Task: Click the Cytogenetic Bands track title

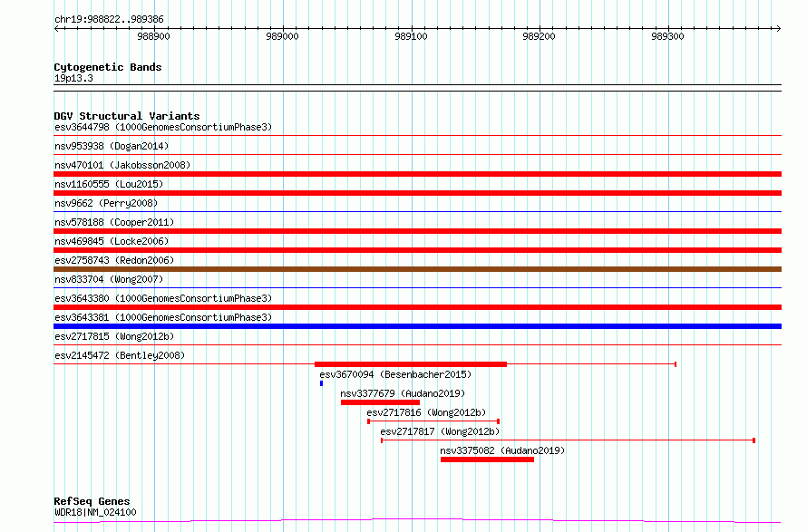Action: [x=108, y=67]
